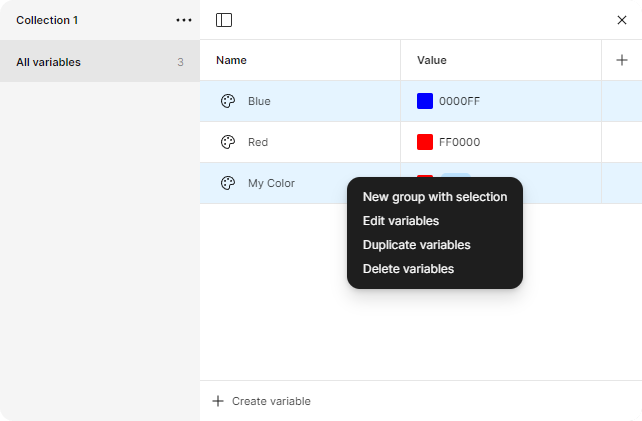Open the red FF0000 color swatch
Screen dimensions: 642x421
pos(425,142)
